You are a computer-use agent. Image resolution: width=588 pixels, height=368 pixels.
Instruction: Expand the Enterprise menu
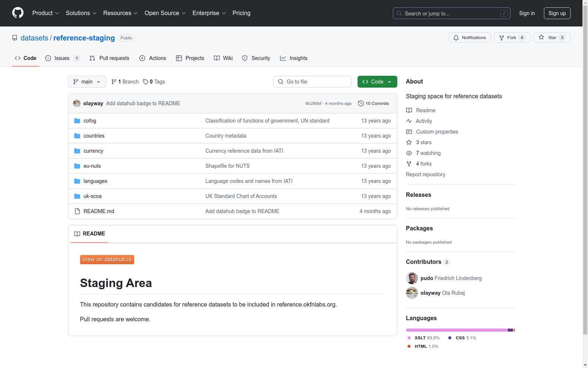(x=209, y=13)
